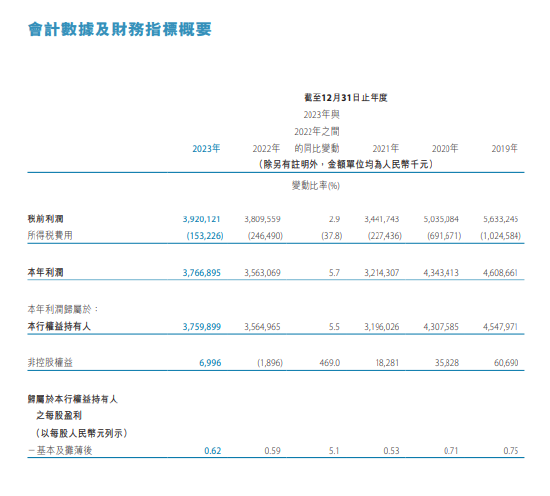Image resolution: width=550 pixels, height=496 pixels.
Task: Click the 2021年 column header
Action: coord(385,148)
